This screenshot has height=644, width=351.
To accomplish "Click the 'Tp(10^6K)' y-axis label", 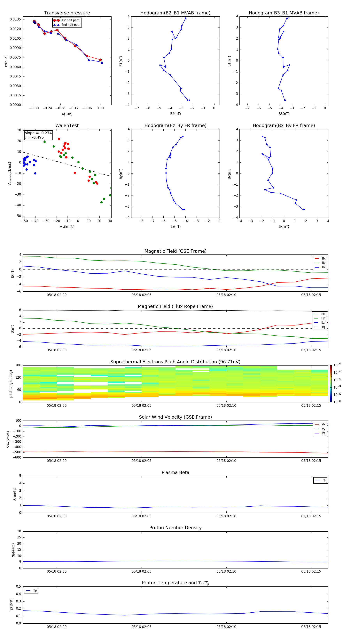I will (11, 605).
